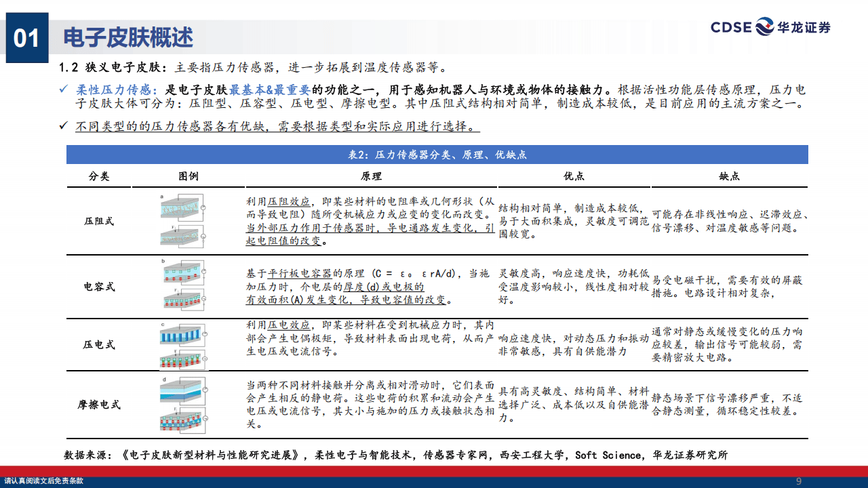Select the piezoelectric sensor diagram labeled c
Image resolution: width=868 pixels, height=488 pixels.
coord(182,345)
